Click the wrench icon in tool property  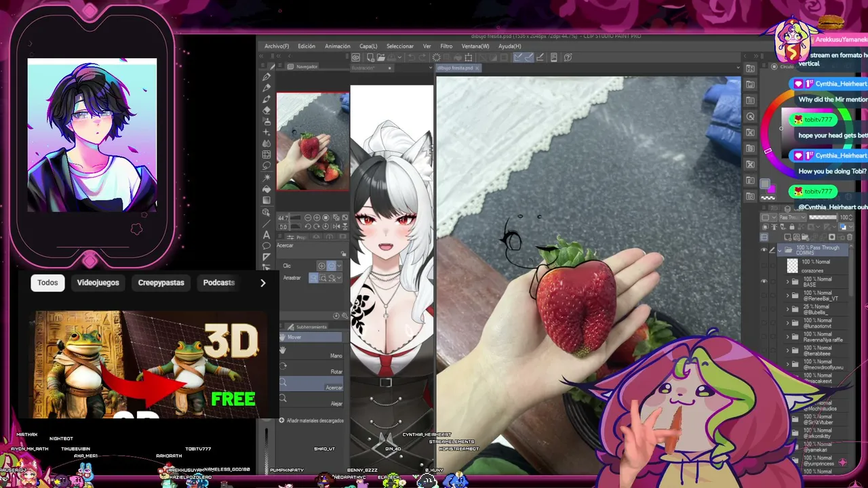pyautogui.click(x=344, y=316)
